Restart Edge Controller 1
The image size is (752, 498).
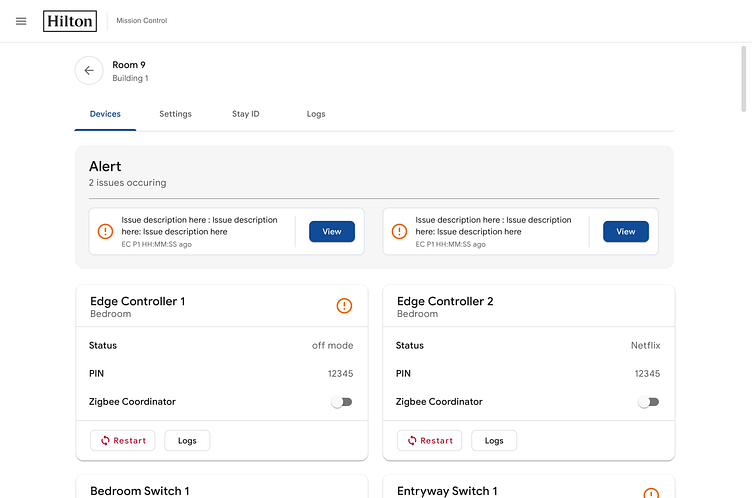[123, 441]
